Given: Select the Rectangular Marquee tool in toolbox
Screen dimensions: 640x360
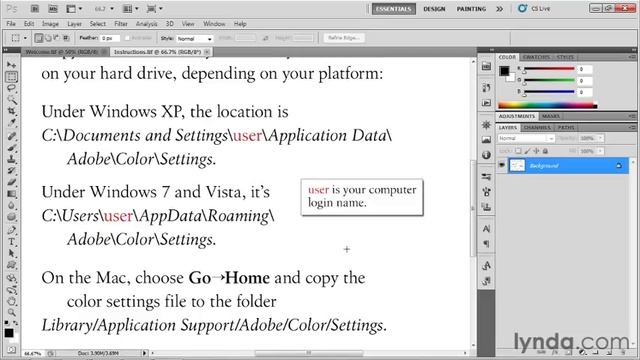Looking at the screenshot, I should [11, 76].
